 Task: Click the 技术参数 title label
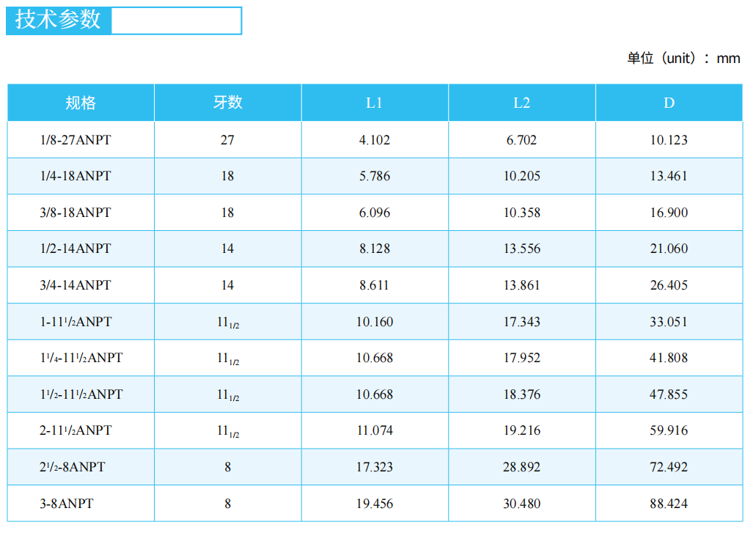[x=59, y=21]
